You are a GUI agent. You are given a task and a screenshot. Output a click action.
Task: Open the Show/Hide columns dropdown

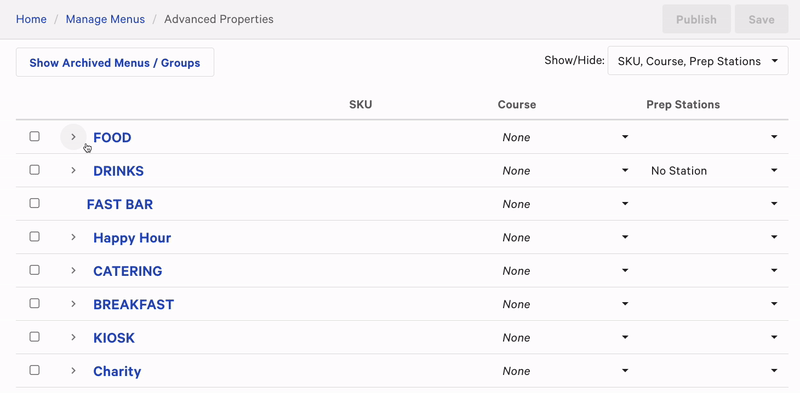click(x=697, y=61)
